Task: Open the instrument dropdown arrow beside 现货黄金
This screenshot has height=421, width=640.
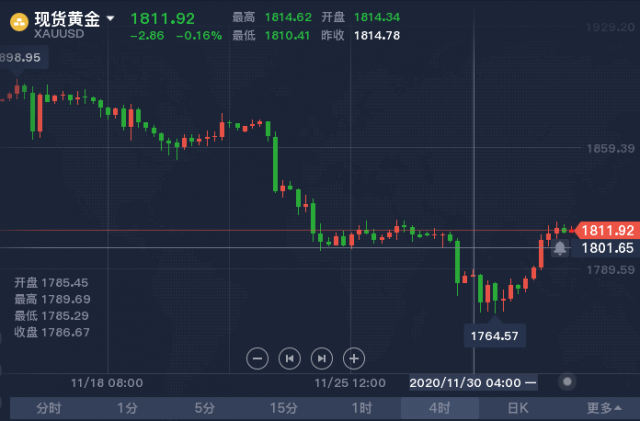Action: point(110,18)
